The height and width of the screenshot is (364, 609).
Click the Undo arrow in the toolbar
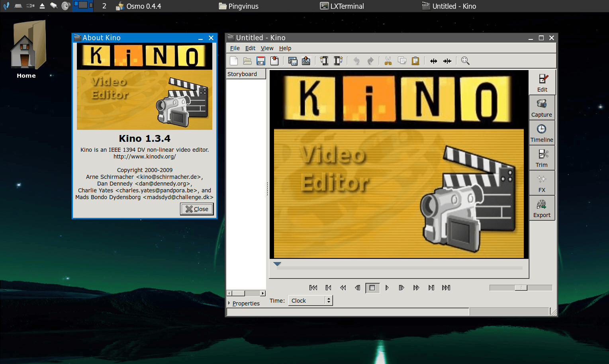pos(356,61)
